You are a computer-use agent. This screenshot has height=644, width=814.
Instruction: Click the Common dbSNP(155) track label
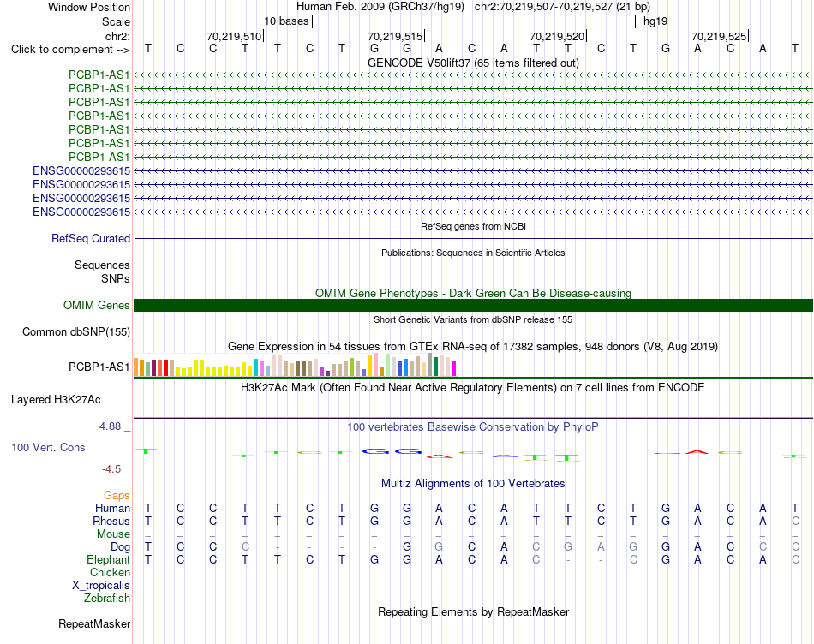76,331
